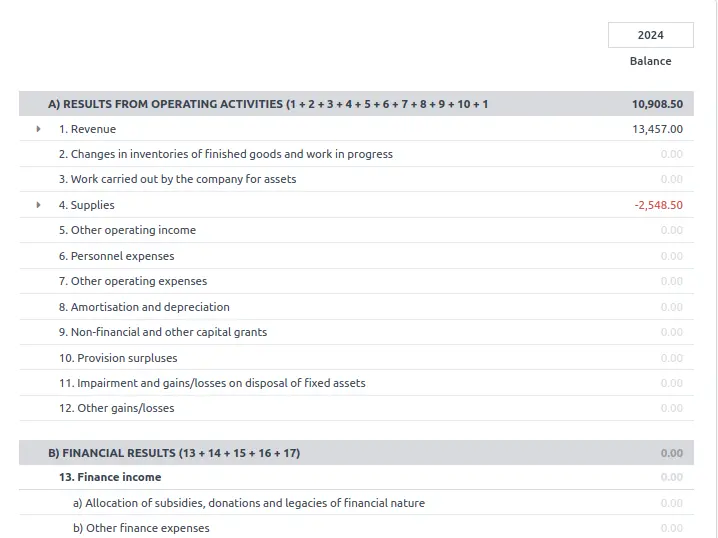The width and height of the screenshot is (718, 538).
Task: Click the 5. Other operating income line
Action: tap(127, 230)
